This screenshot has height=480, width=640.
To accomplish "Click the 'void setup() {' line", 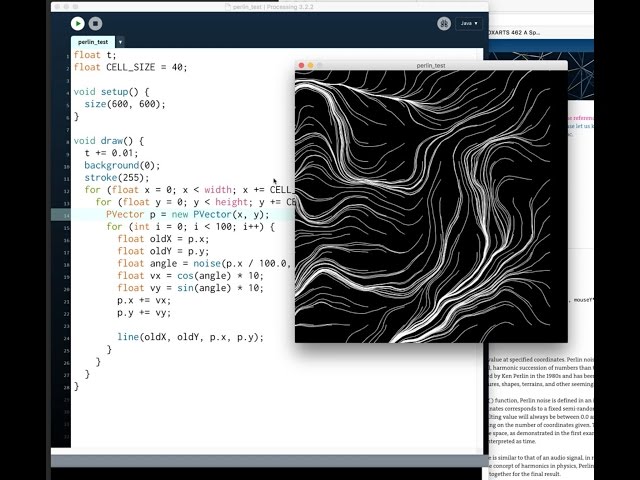I will pyautogui.click(x=111, y=92).
